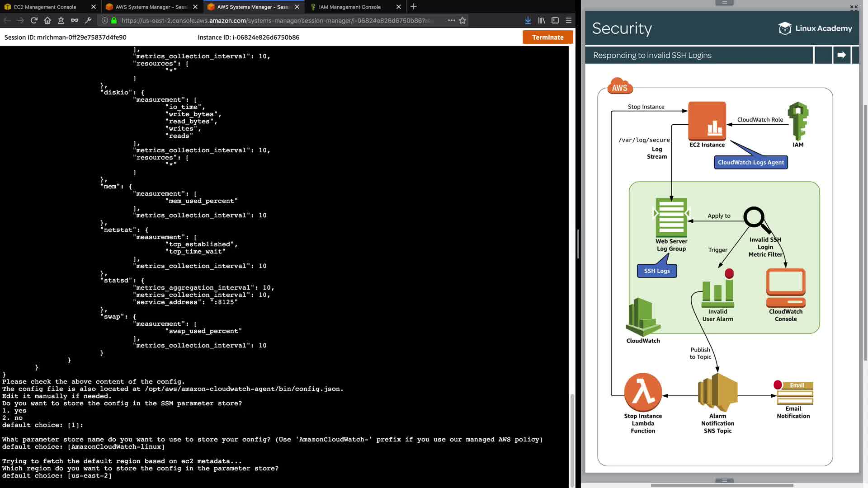Close the IAM Management Console tab

pyautogui.click(x=398, y=7)
